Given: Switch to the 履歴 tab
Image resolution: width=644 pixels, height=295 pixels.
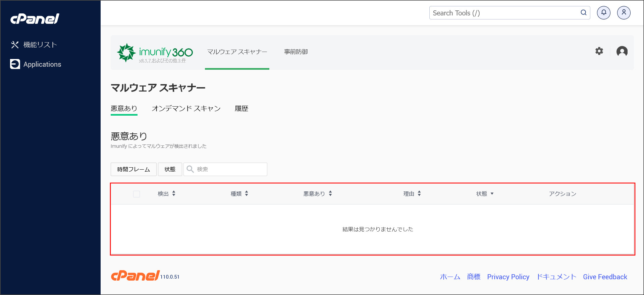Looking at the screenshot, I should tap(241, 109).
